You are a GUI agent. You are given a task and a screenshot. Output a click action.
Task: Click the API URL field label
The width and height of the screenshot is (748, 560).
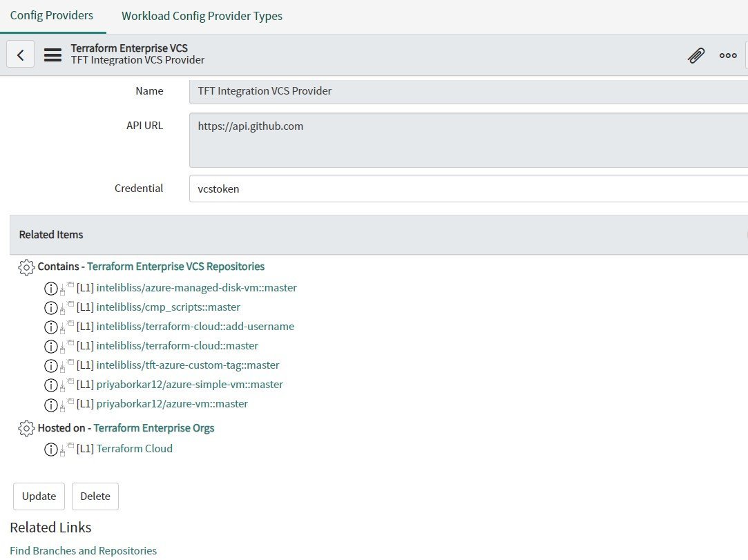[x=144, y=125]
